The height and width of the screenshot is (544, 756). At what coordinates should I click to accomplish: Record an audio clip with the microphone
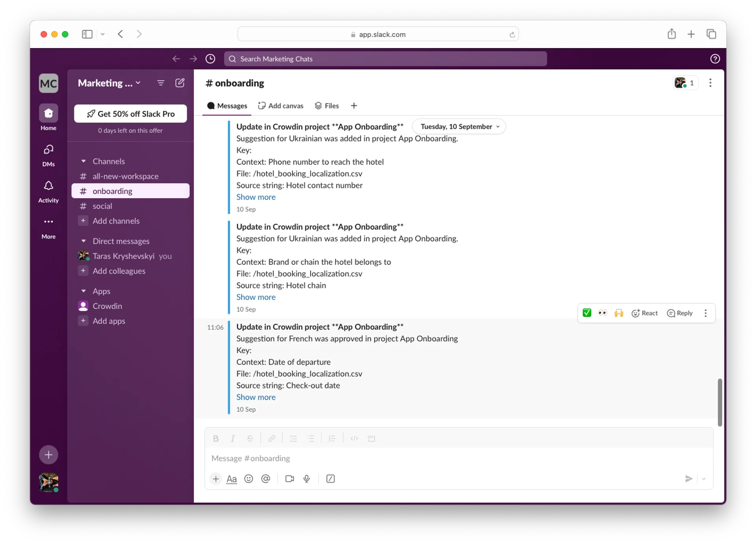307,479
